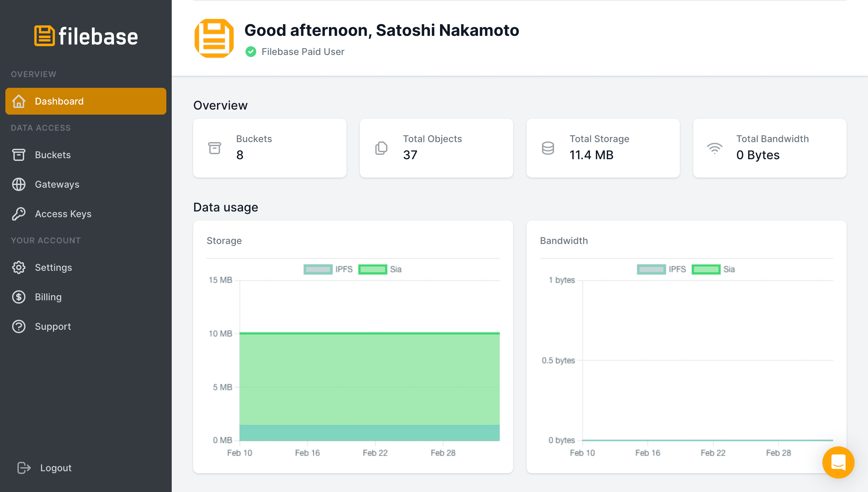The width and height of the screenshot is (868, 492).
Task: Click the Access Keys key icon
Action: pyautogui.click(x=19, y=213)
